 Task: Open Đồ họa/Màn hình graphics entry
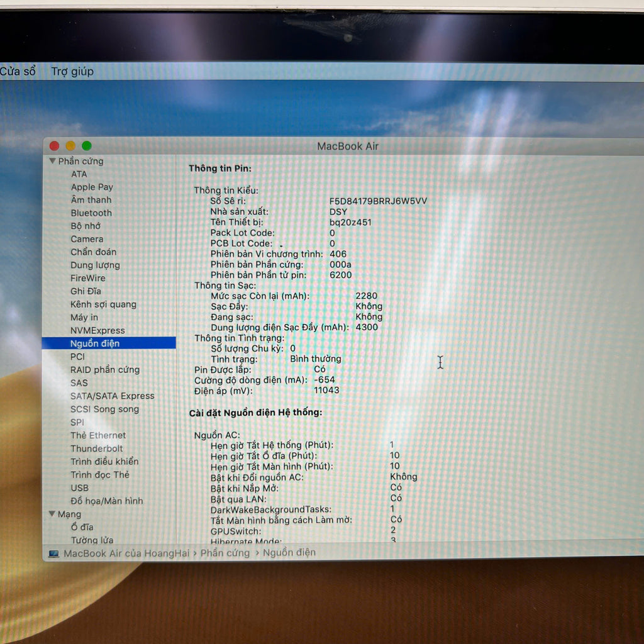click(106, 501)
